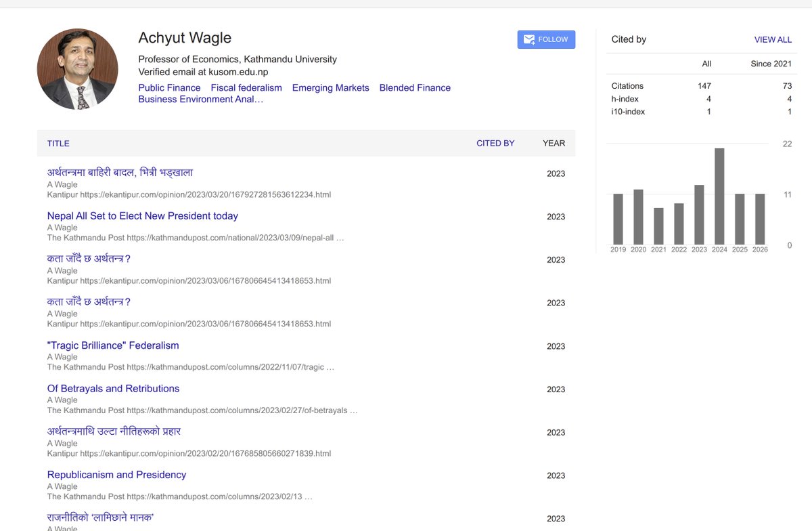Click VIEW ALL in the Cited by panel

point(773,40)
